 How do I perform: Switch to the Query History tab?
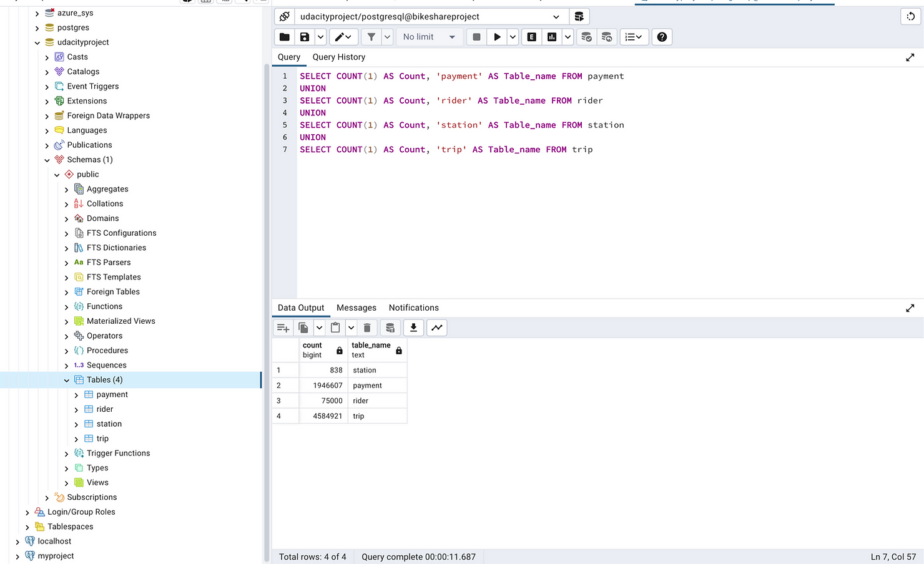coord(339,57)
